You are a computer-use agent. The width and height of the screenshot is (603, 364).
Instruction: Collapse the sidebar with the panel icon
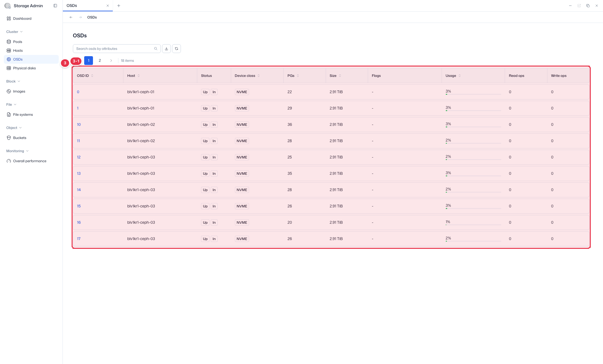[55, 6]
